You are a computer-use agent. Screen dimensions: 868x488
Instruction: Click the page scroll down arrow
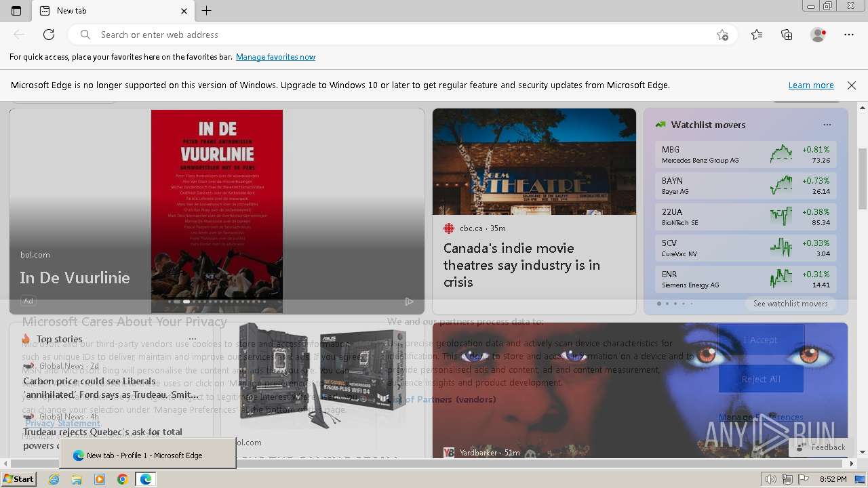(x=863, y=452)
